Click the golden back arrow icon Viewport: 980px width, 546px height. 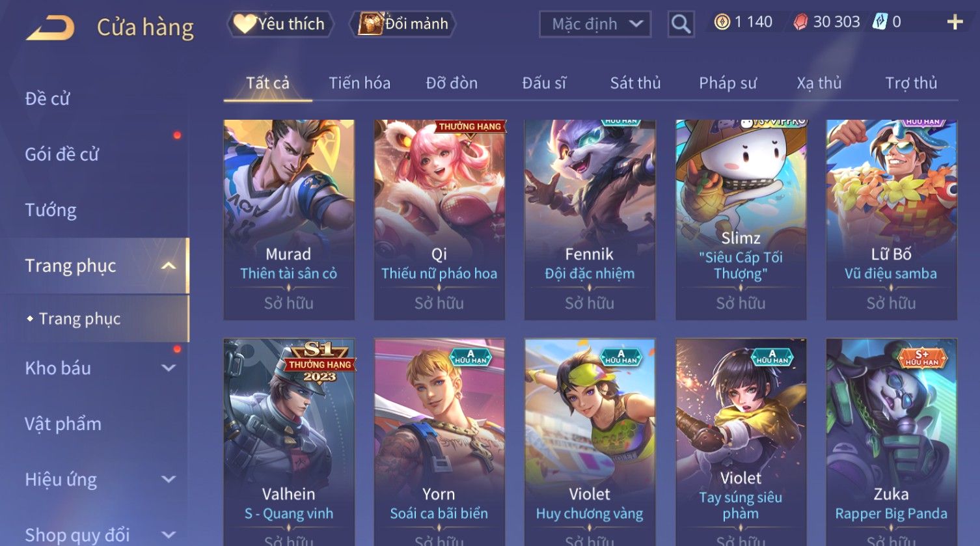tap(49, 27)
